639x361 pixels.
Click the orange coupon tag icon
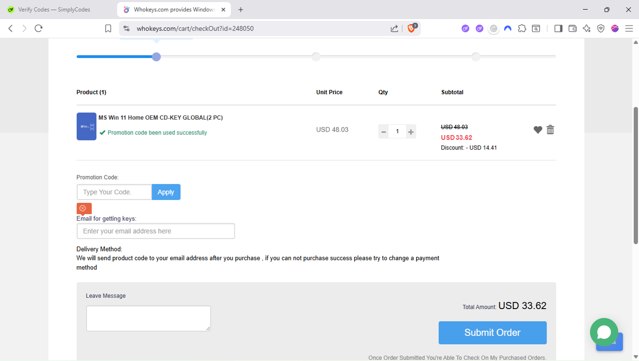(x=84, y=208)
